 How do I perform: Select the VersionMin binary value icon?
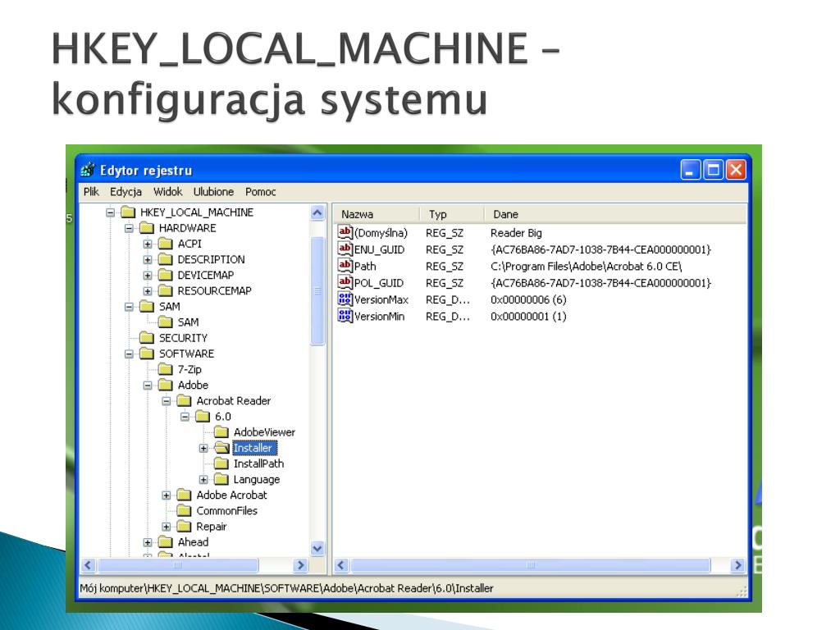(345, 316)
